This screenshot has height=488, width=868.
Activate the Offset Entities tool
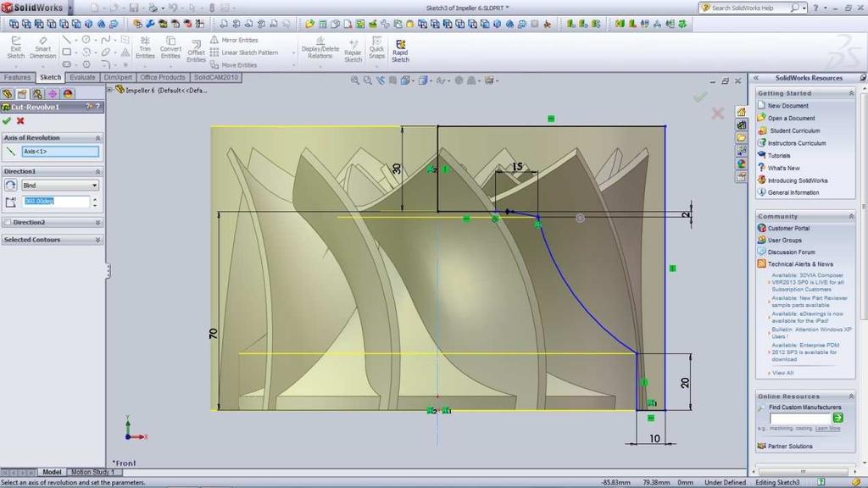pos(196,51)
